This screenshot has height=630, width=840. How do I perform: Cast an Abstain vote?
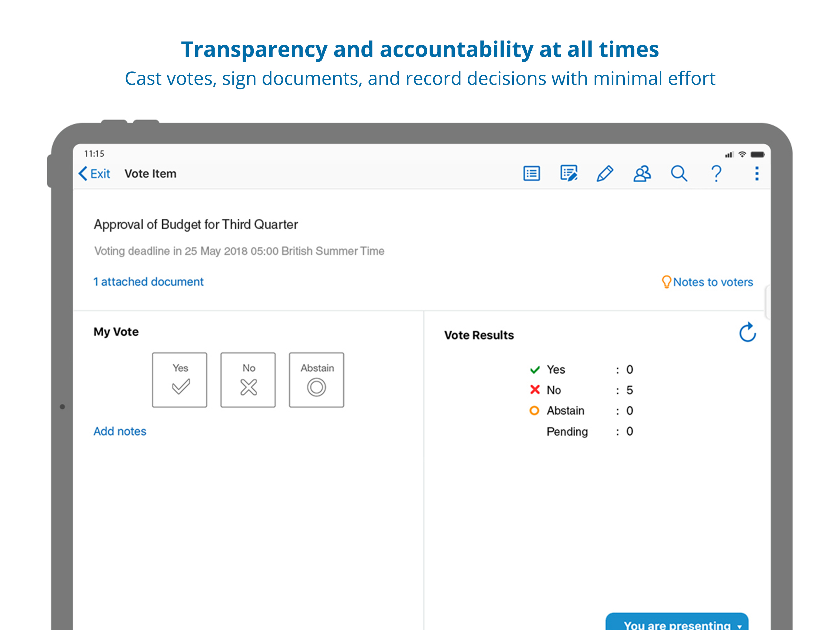tap(317, 380)
